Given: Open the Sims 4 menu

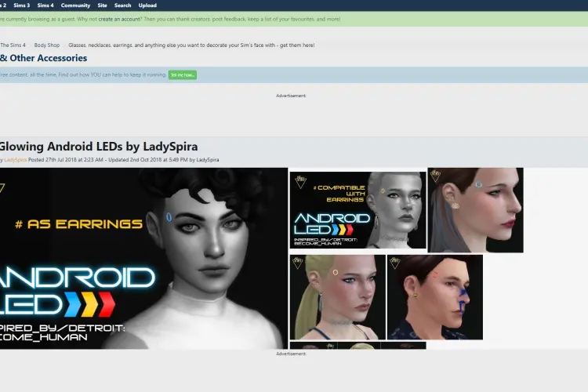Looking at the screenshot, I should click(45, 5).
